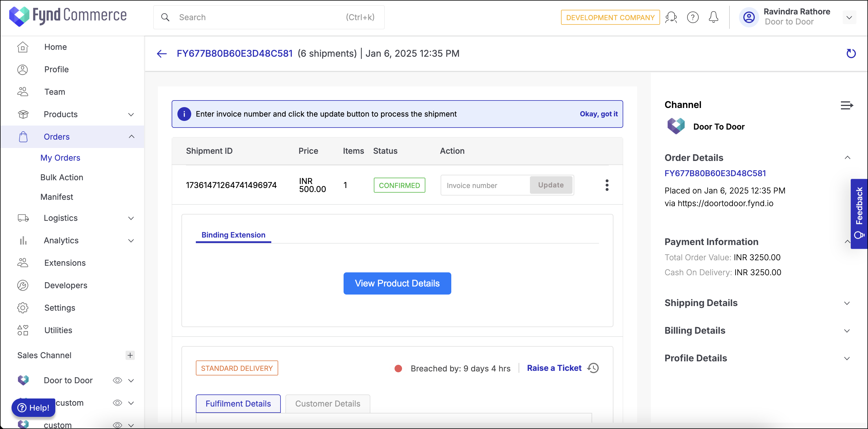Open the help question mark icon
Image resolution: width=868 pixels, height=429 pixels.
coord(692,17)
